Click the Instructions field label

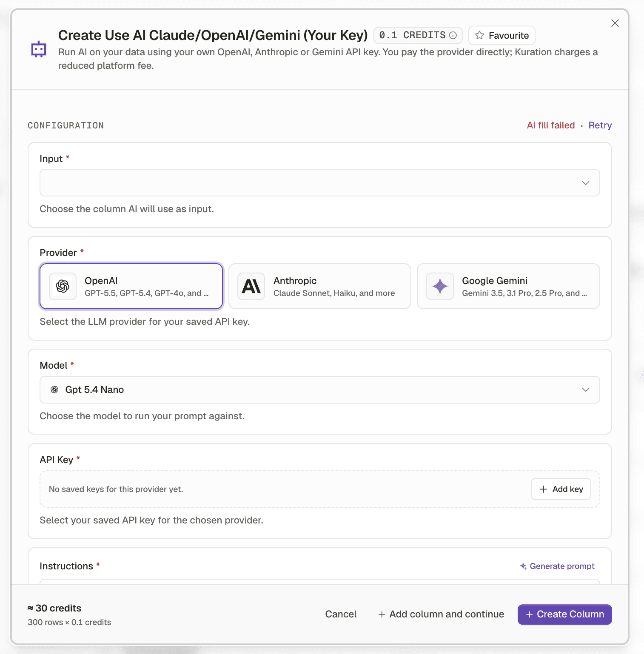66,566
